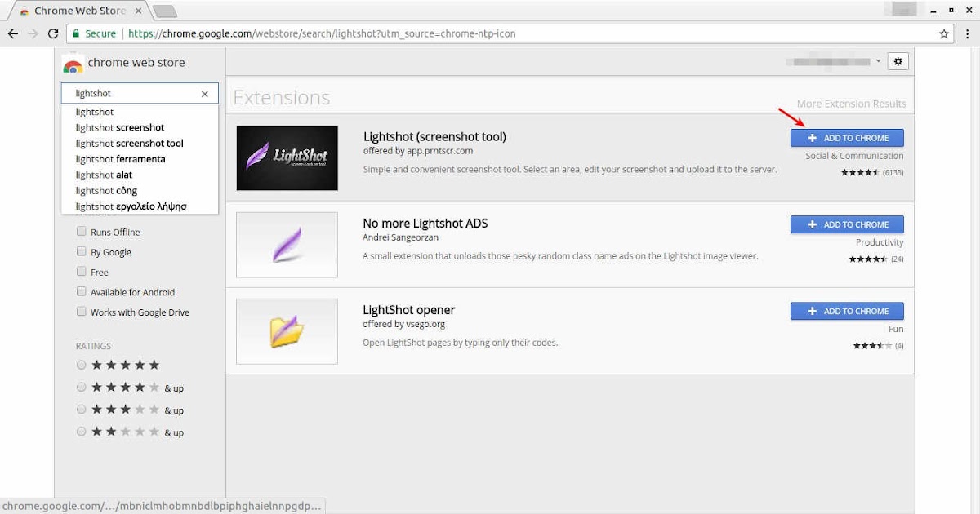Add LightShot opener to Chrome

(847, 311)
